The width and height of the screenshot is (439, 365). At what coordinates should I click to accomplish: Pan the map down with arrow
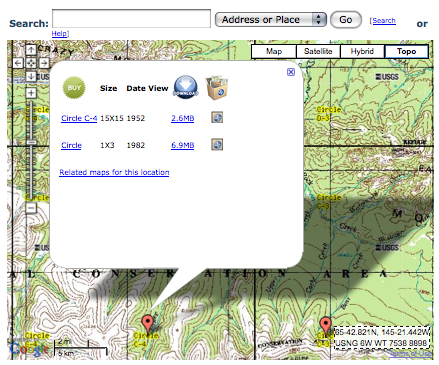click(31, 76)
